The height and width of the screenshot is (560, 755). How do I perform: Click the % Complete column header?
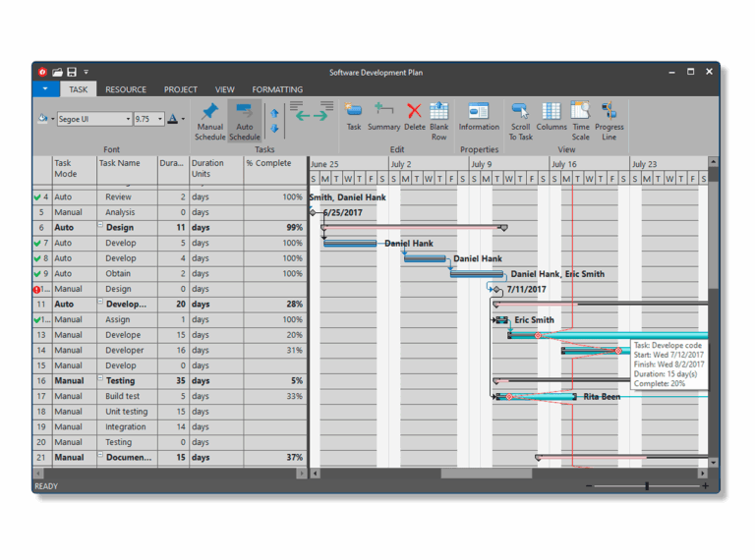[275, 169]
